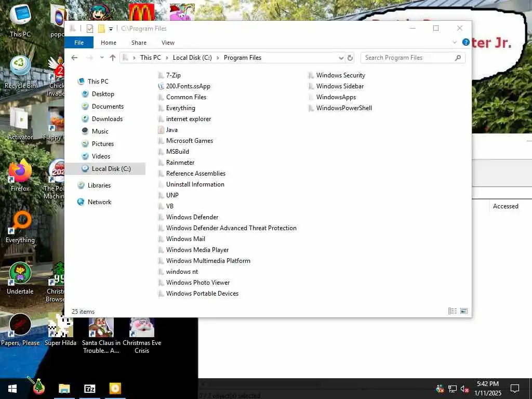The height and width of the screenshot is (399, 532).
Task: Switch to large icons view layout
Action: [x=464, y=311]
